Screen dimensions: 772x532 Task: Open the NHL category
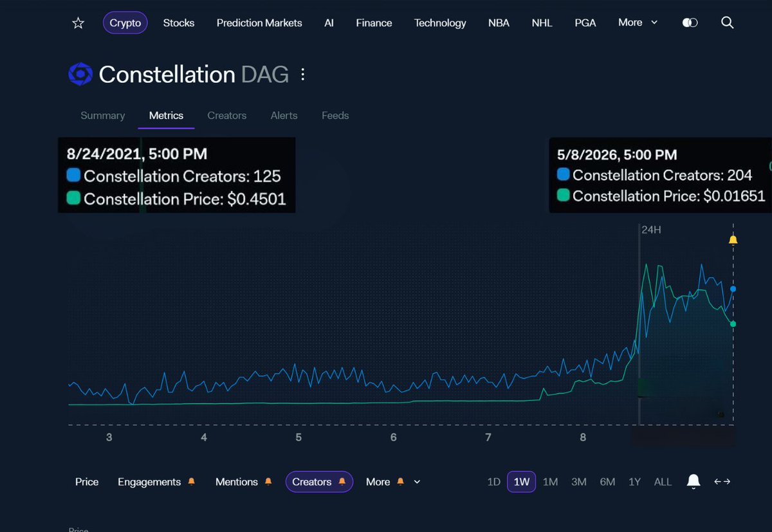pos(542,23)
